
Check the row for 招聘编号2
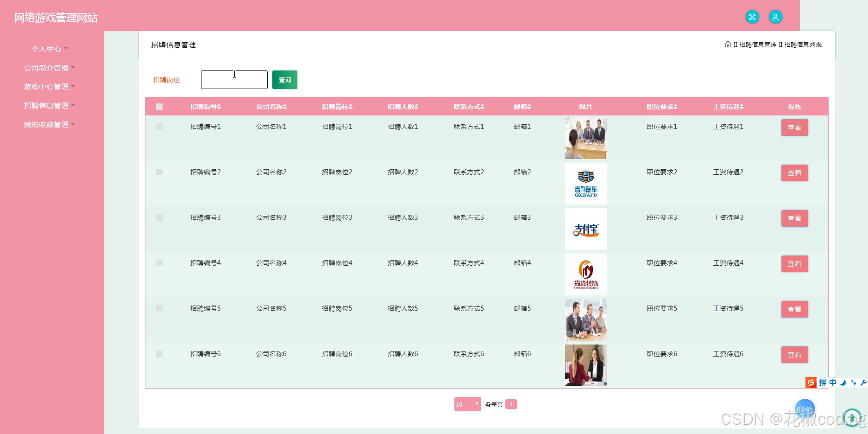pyautogui.click(x=159, y=172)
